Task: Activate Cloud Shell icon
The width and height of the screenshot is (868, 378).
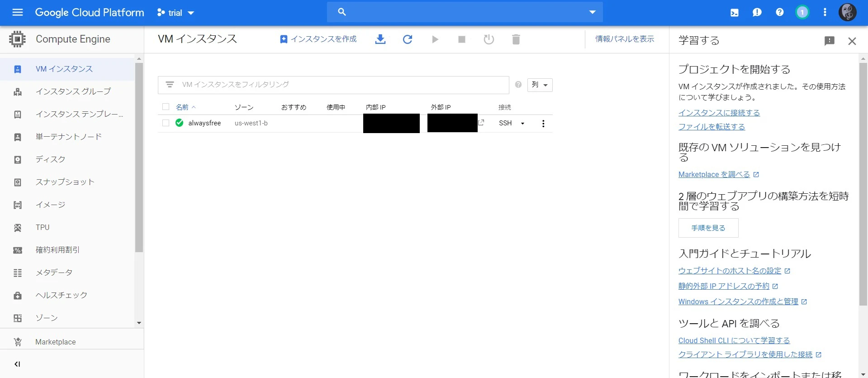Action: point(735,13)
